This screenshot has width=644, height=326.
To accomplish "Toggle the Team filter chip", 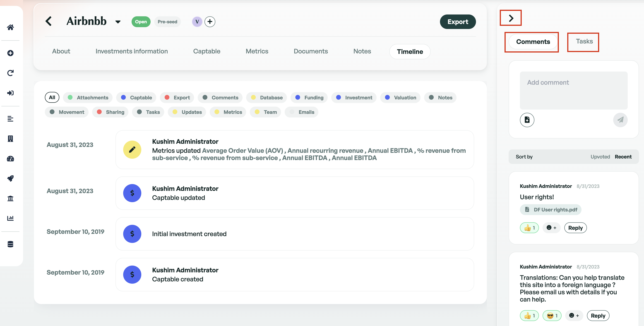I will (265, 112).
